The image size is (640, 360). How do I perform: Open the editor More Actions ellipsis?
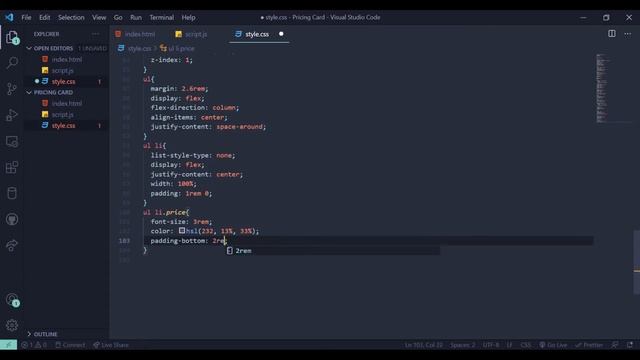point(628,34)
